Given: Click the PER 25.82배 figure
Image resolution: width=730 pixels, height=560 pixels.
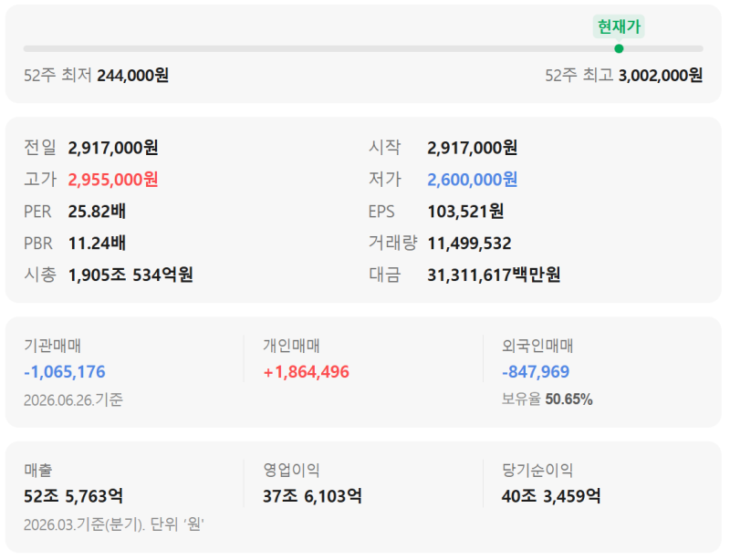Looking at the screenshot, I should 97,212.
